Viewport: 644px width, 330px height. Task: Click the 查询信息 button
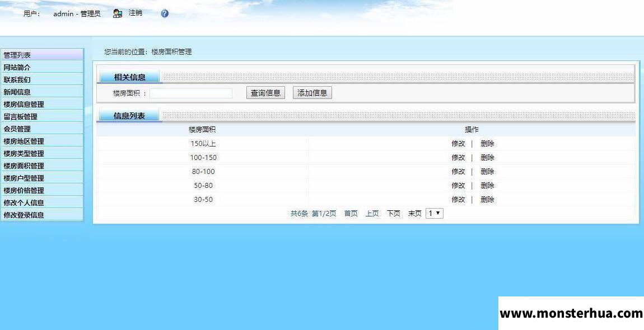(266, 93)
